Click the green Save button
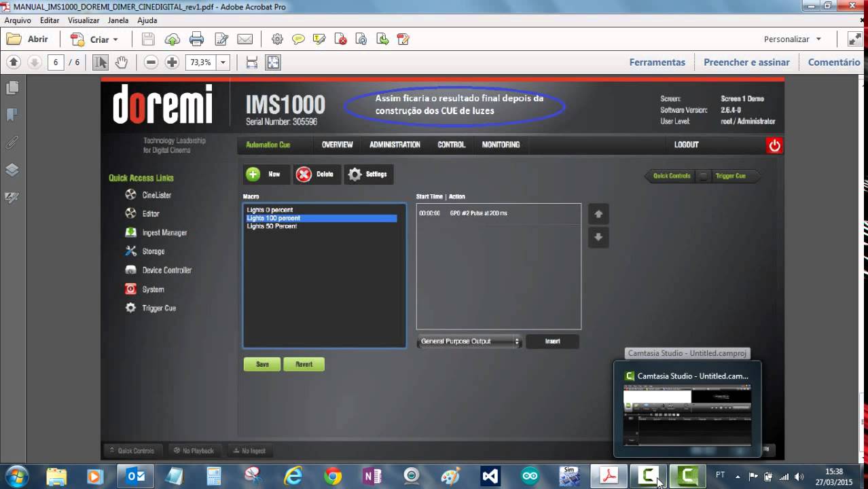Viewport: 868px width, 489px height. [x=262, y=365]
